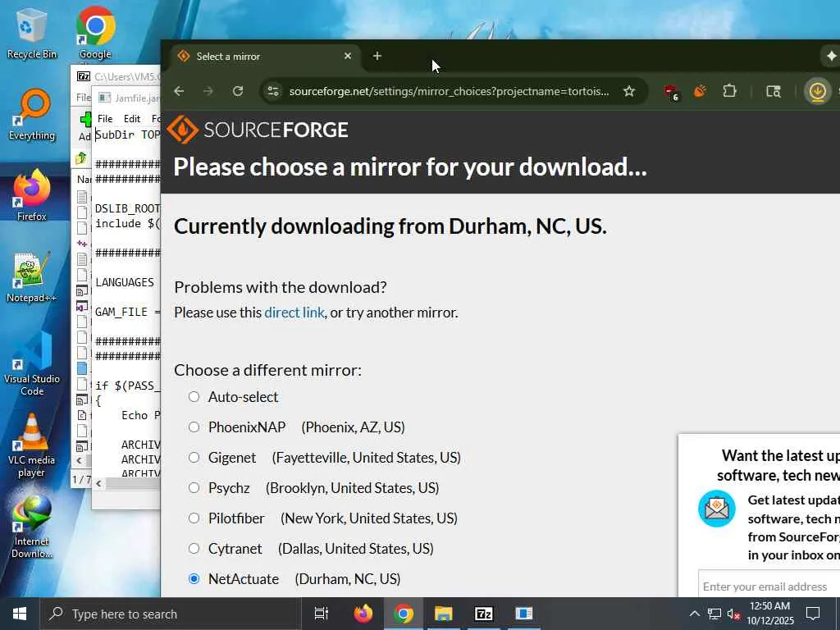
Task: Select the Cytranet Dallas mirror
Action: click(x=194, y=549)
